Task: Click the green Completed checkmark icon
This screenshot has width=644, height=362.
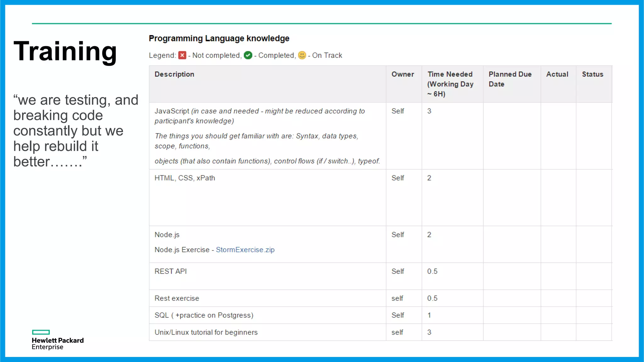Action: pos(248,55)
